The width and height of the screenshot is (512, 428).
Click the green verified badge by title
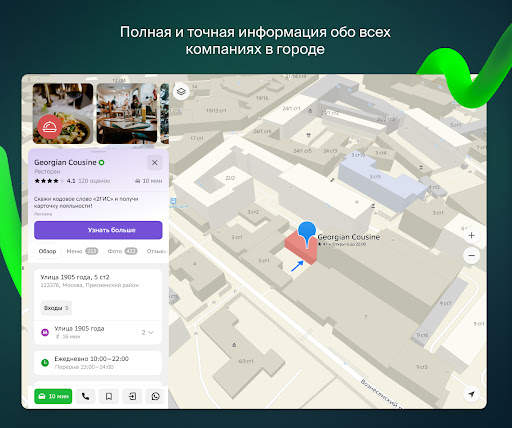(x=101, y=163)
